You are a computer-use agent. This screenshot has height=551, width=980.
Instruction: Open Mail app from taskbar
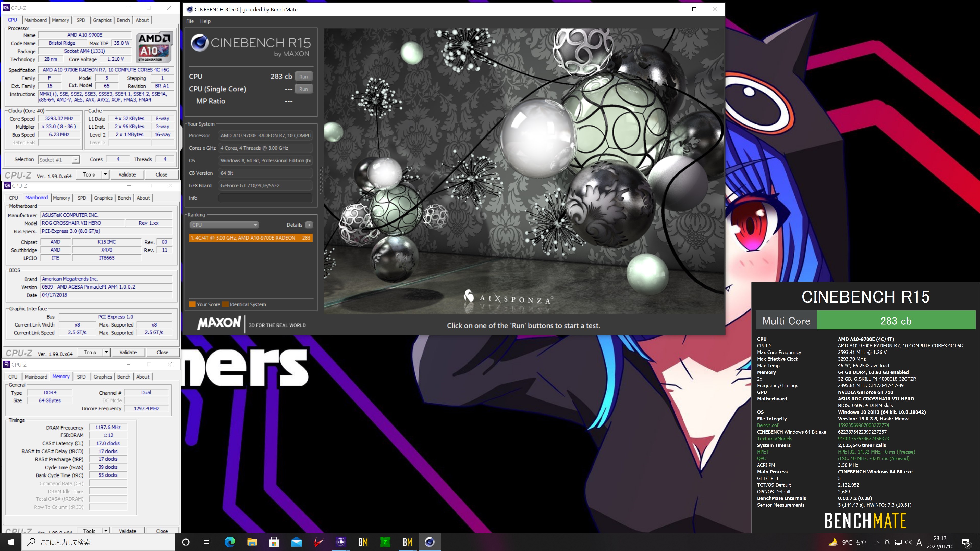tap(296, 542)
